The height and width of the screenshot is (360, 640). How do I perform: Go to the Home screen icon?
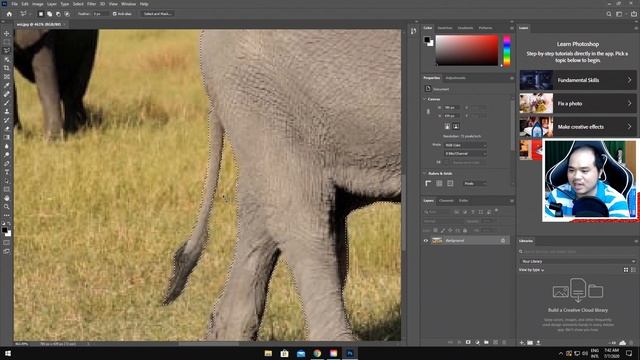(x=9, y=14)
